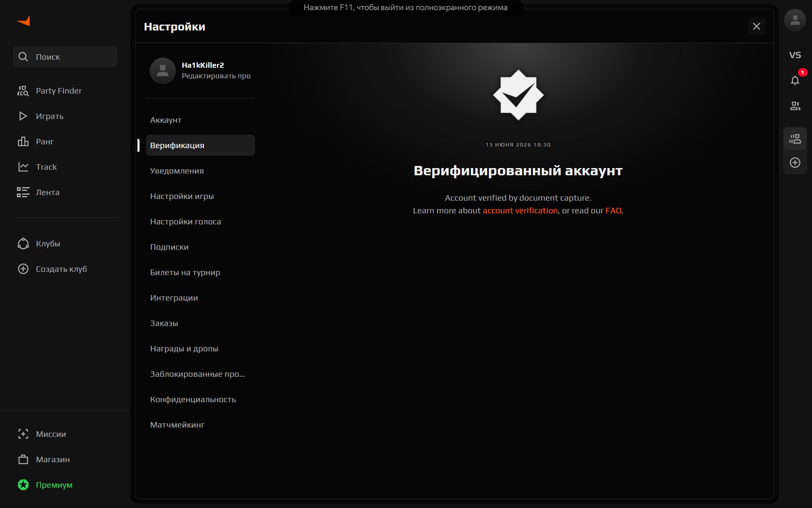The image size is (812, 508).
Task: Click the red notification count badge
Action: (x=802, y=72)
